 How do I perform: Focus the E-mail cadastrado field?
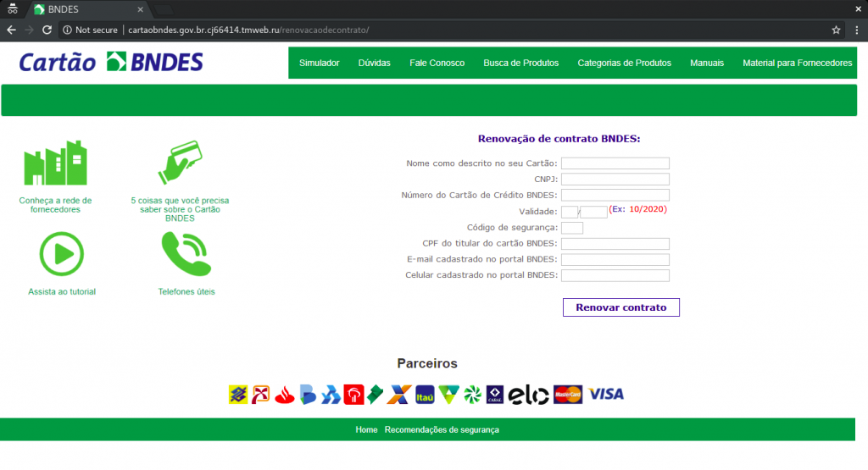[x=615, y=259]
